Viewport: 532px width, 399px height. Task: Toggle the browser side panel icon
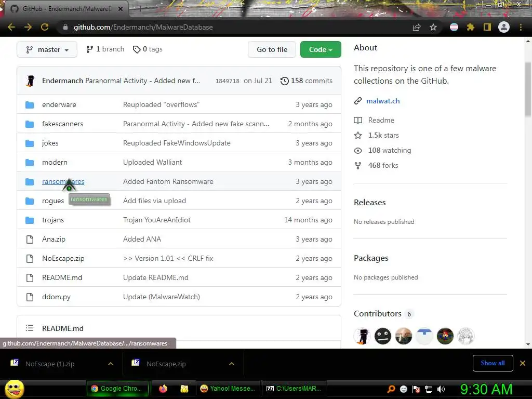[487, 27]
